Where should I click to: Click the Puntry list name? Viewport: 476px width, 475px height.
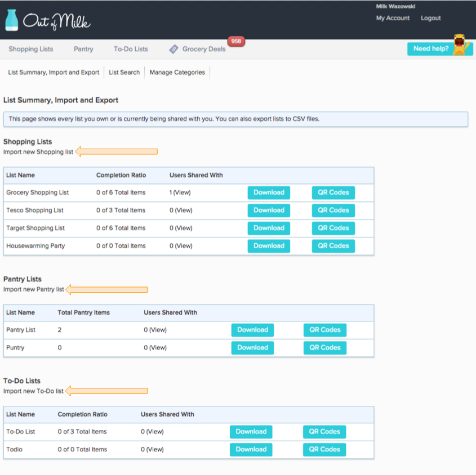pyautogui.click(x=15, y=348)
